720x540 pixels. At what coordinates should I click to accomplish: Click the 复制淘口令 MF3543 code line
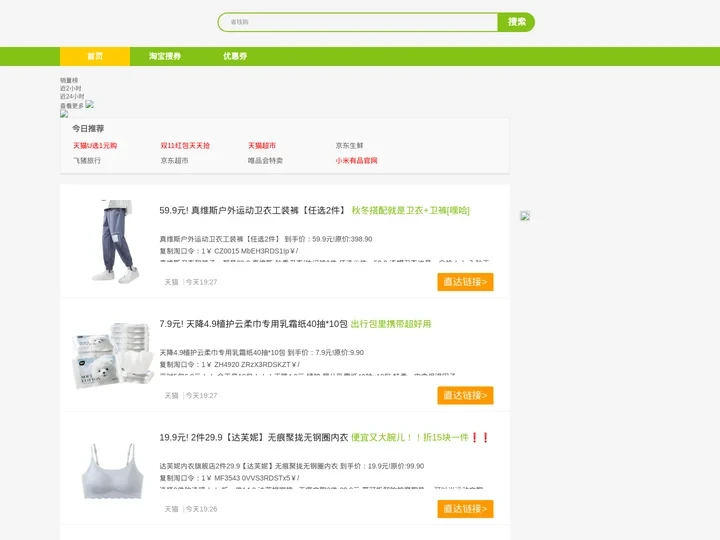[x=230, y=478]
